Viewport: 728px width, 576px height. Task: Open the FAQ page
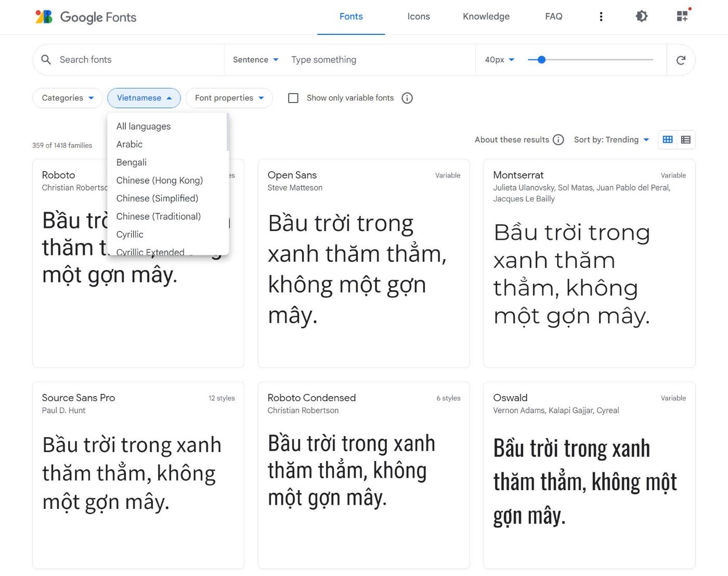pyautogui.click(x=553, y=16)
